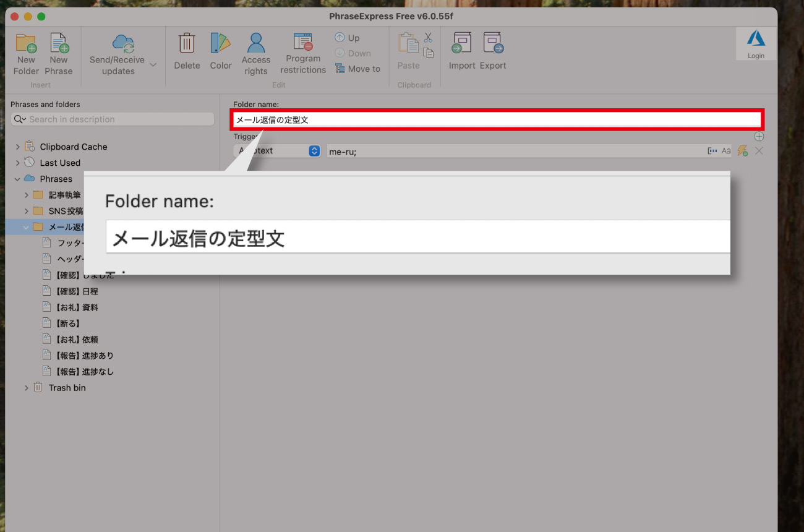Open the Login button
Screen dimensions: 804x532
(x=756, y=44)
